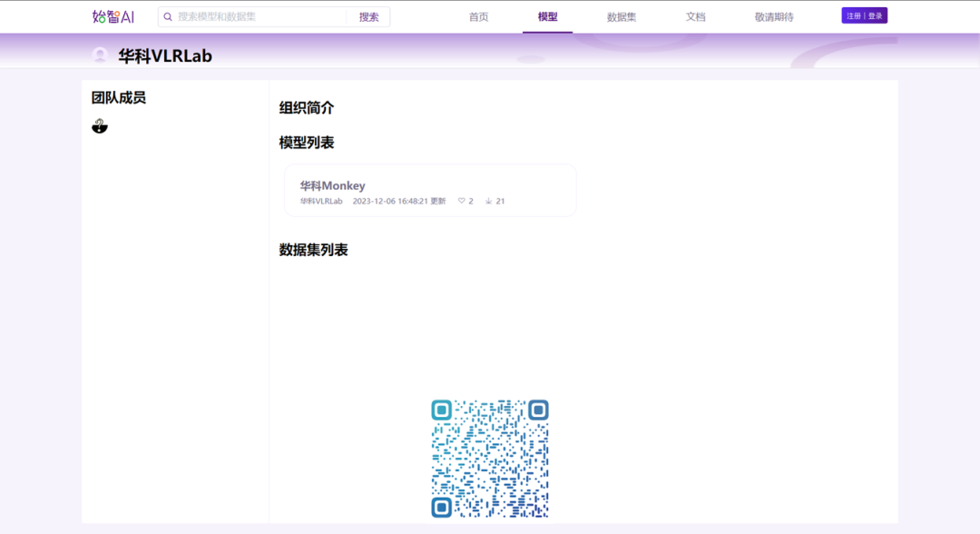Click the 始智AI logo in the top-left corner
Viewport: 980px width, 534px height.
(x=104, y=15)
